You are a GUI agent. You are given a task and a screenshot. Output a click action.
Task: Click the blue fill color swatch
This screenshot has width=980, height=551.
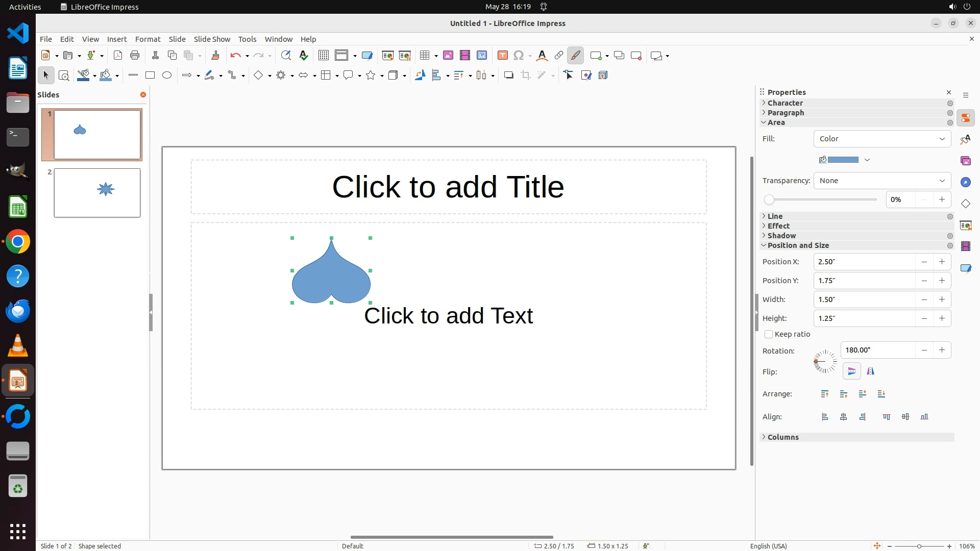coord(842,160)
